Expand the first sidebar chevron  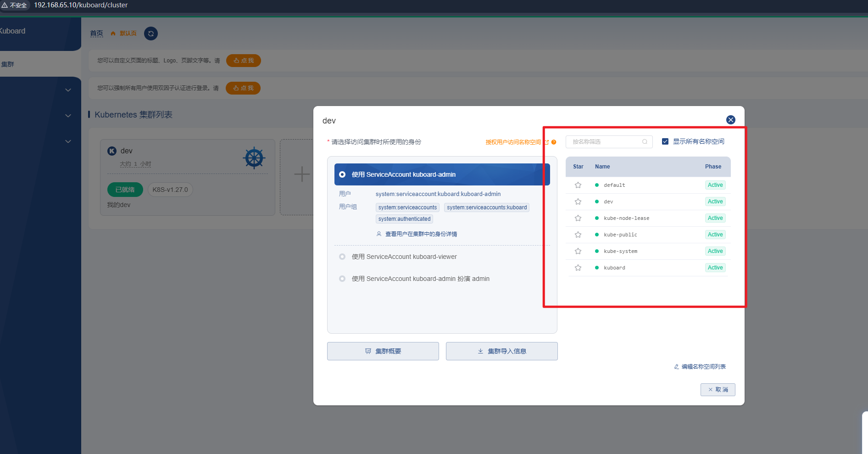(68, 90)
